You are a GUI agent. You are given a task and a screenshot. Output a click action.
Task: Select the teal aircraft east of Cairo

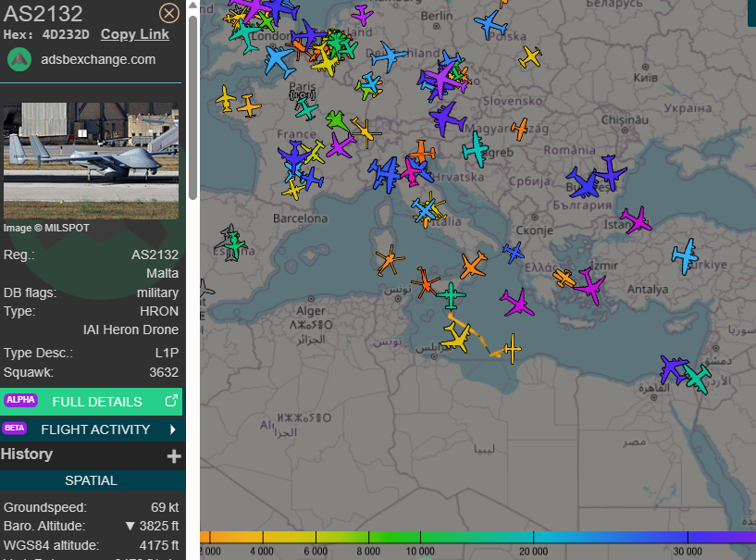pyautogui.click(x=697, y=379)
